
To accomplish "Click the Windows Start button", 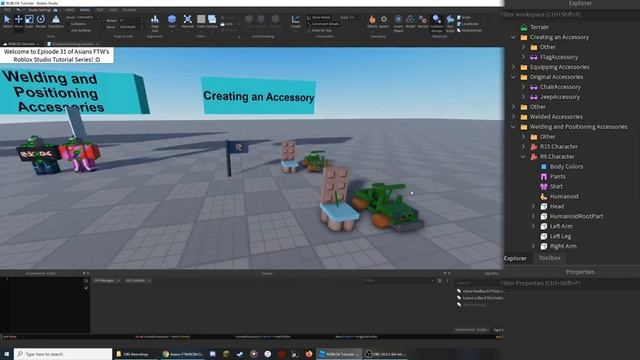I will (x=7, y=354).
